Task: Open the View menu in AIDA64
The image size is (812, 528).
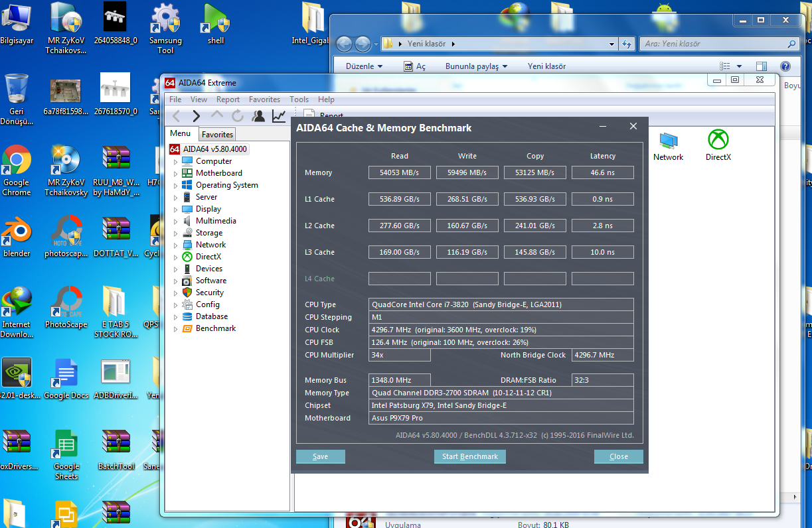Action: click(x=199, y=99)
